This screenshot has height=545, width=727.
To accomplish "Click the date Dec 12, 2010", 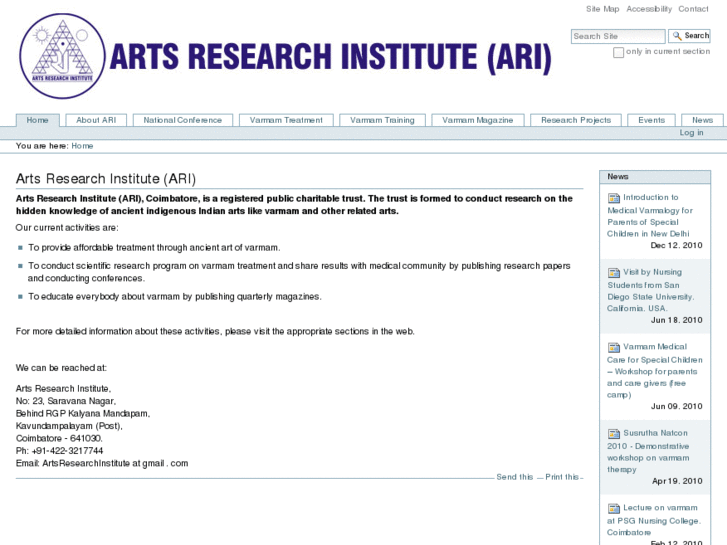I will tap(676, 245).
